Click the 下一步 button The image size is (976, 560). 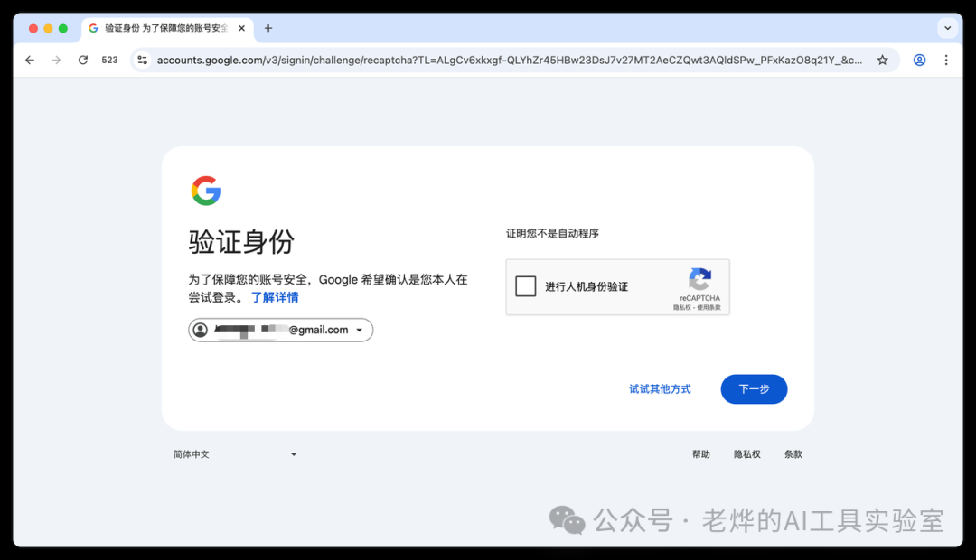coord(754,389)
